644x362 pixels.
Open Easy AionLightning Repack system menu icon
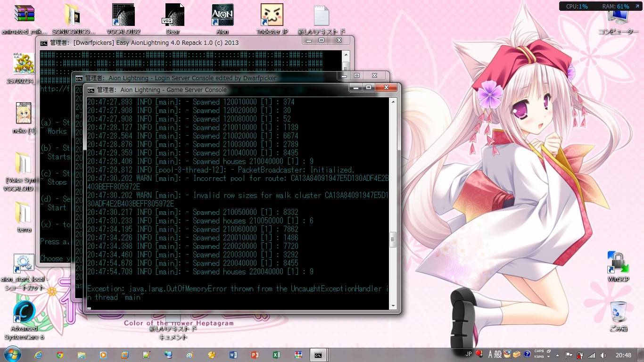pyautogui.click(x=43, y=43)
